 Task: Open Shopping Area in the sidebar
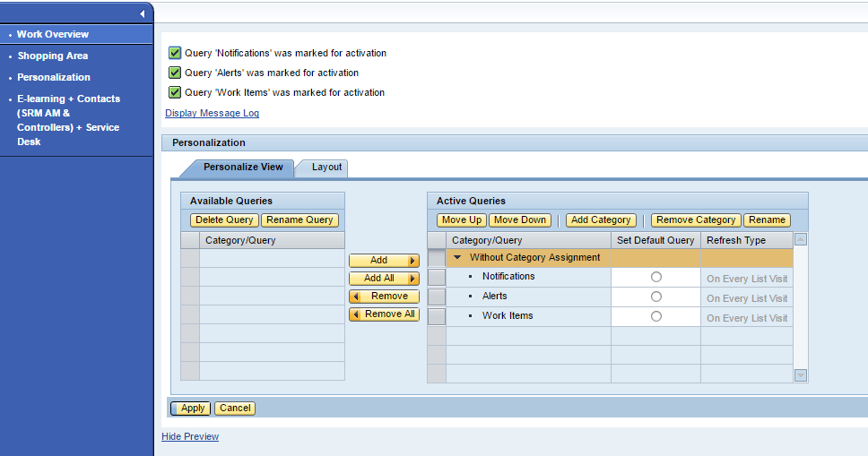tap(52, 56)
